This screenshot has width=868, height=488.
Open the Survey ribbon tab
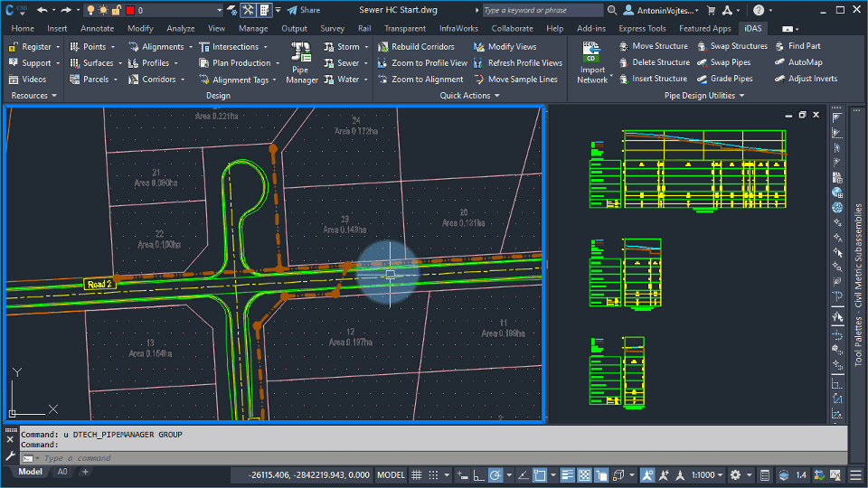pos(332,28)
